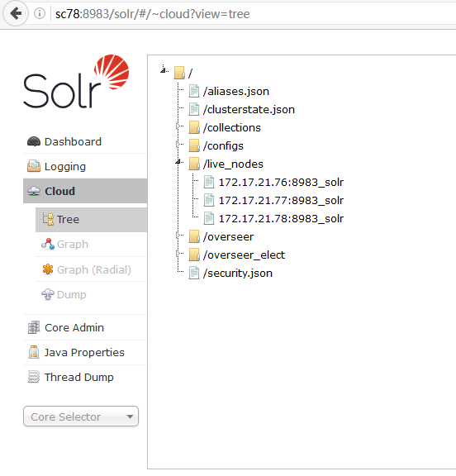The width and height of the screenshot is (456, 476).
Task: Open the Core Admin server icon
Action: (34, 327)
